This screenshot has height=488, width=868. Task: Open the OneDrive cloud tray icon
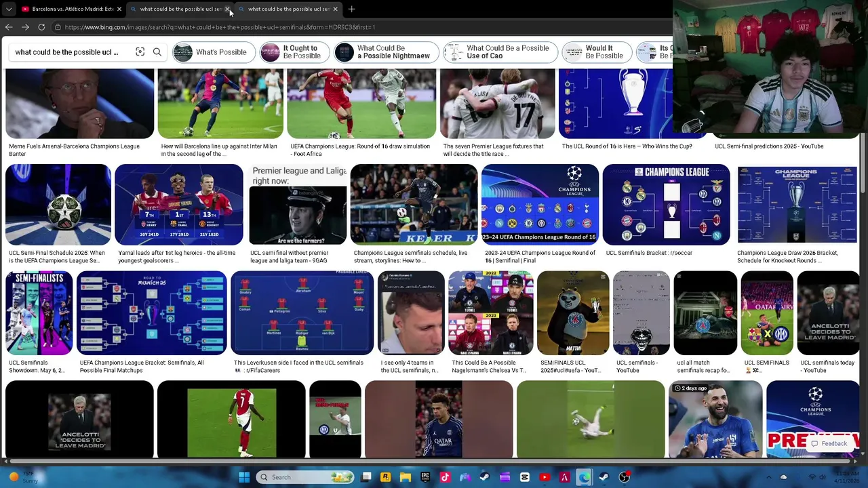783,477
